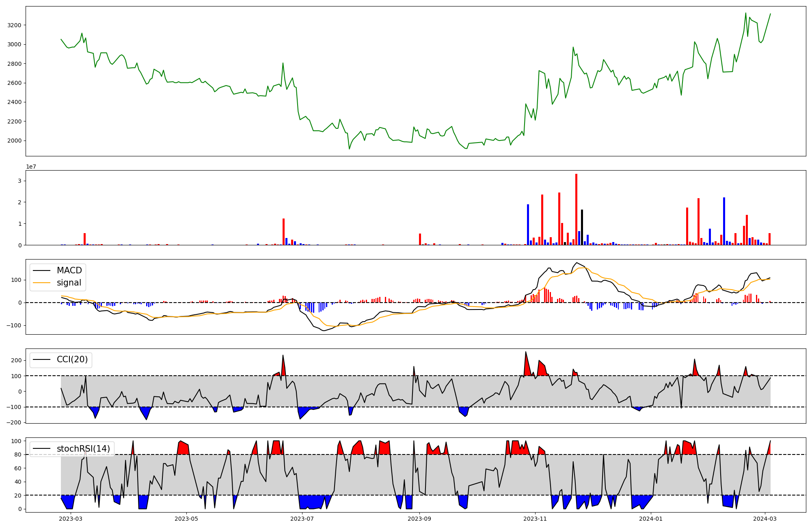Click the 1e7 volume scale label

click(32, 167)
